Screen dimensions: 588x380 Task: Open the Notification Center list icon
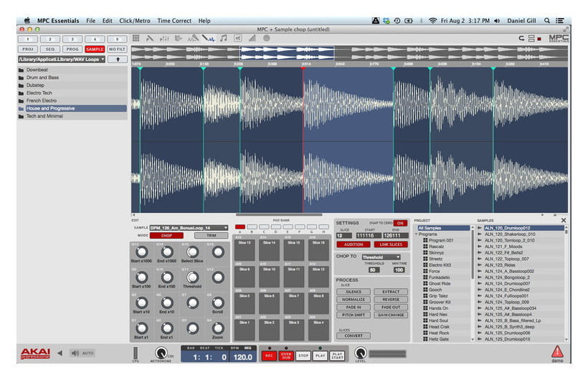coord(560,21)
